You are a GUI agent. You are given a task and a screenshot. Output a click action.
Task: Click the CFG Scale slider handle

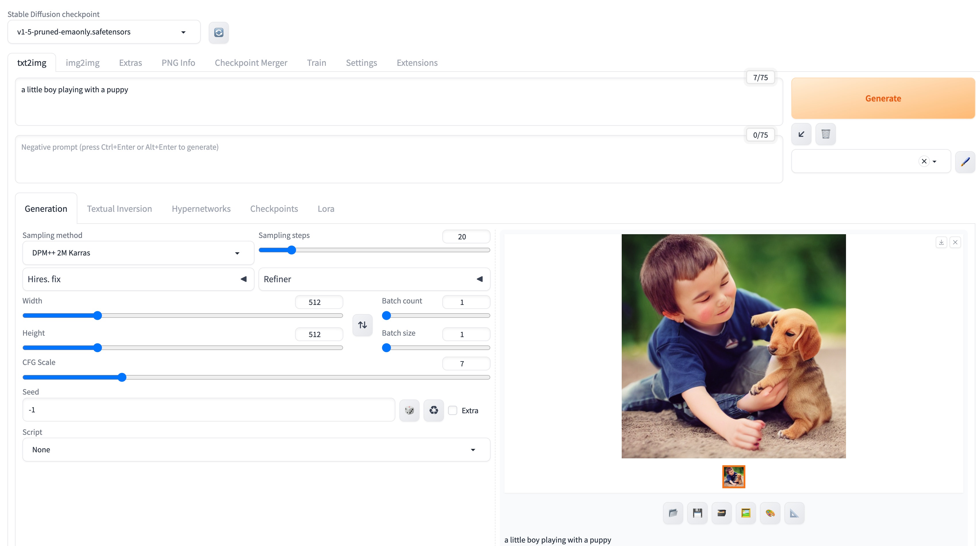(122, 377)
